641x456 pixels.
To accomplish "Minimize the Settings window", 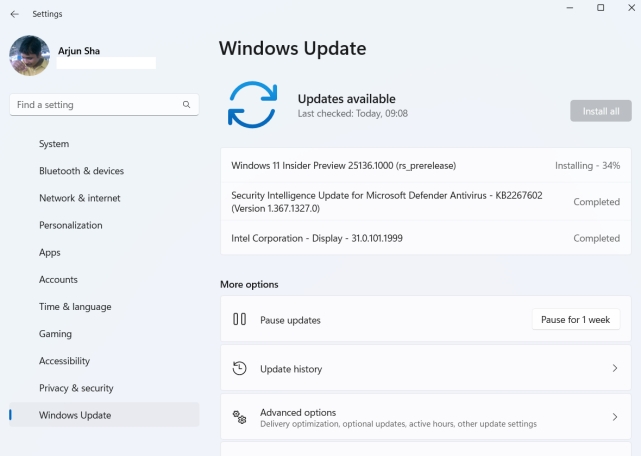I will click(x=569, y=8).
